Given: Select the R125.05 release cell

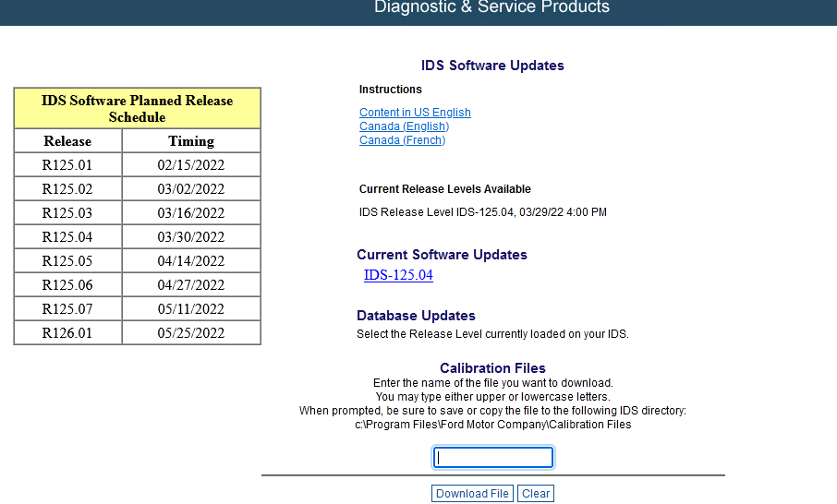Looking at the screenshot, I should [67, 261].
